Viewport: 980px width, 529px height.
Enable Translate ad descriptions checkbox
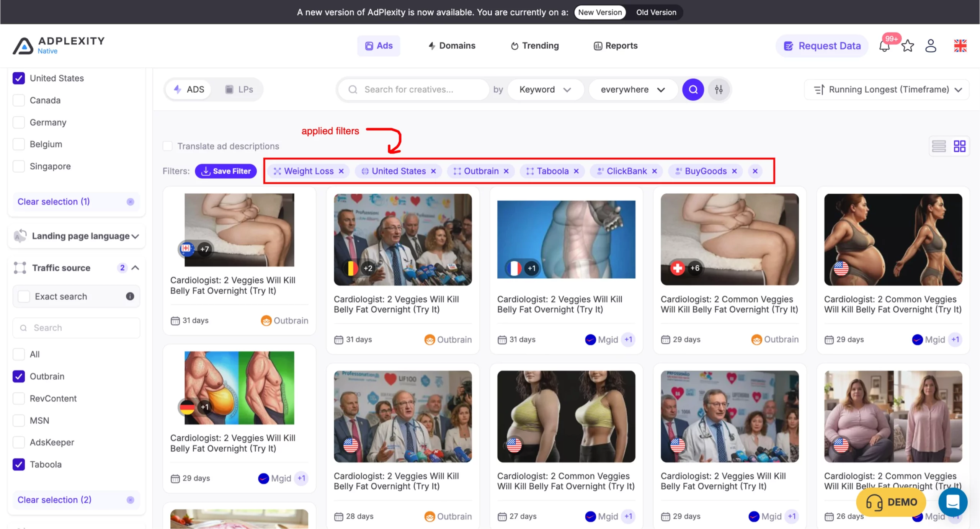tap(167, 146)
